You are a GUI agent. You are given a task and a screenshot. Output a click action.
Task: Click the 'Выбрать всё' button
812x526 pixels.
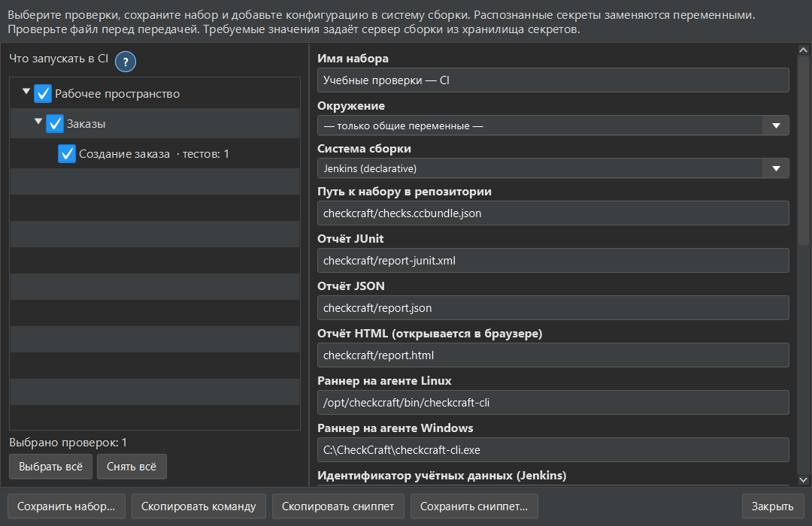click(51, 467)
